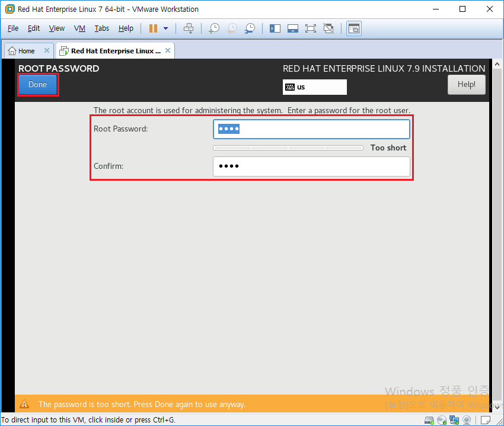Click the ROOT PASSWORD heading
The width and height of the screenshot is (504, 426).
(59, 68)
